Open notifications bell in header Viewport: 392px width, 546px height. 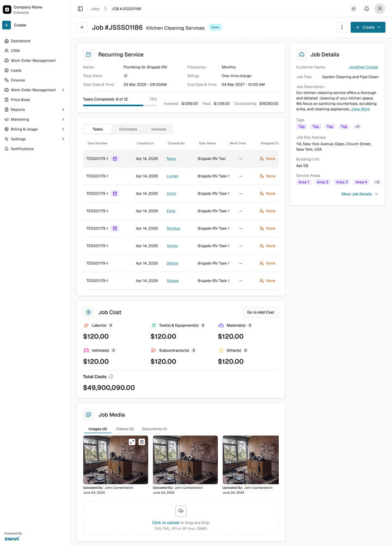[x=366, y=9]
